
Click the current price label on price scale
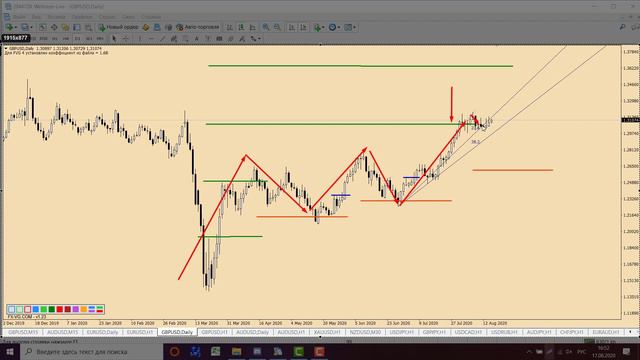coord(630,120)
